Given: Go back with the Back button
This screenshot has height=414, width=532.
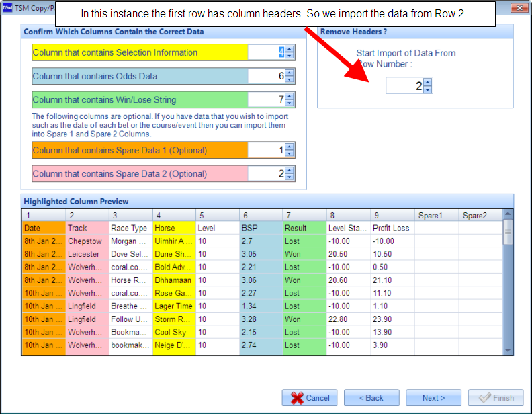Looking at the screenshot, I should (x=371, y=397).
